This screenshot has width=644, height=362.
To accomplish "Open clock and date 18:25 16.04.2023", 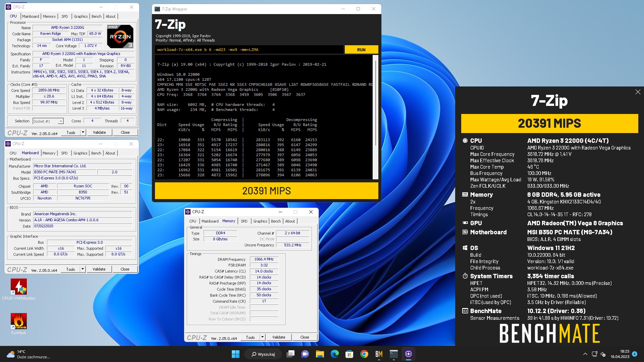I will coord(620,354).
